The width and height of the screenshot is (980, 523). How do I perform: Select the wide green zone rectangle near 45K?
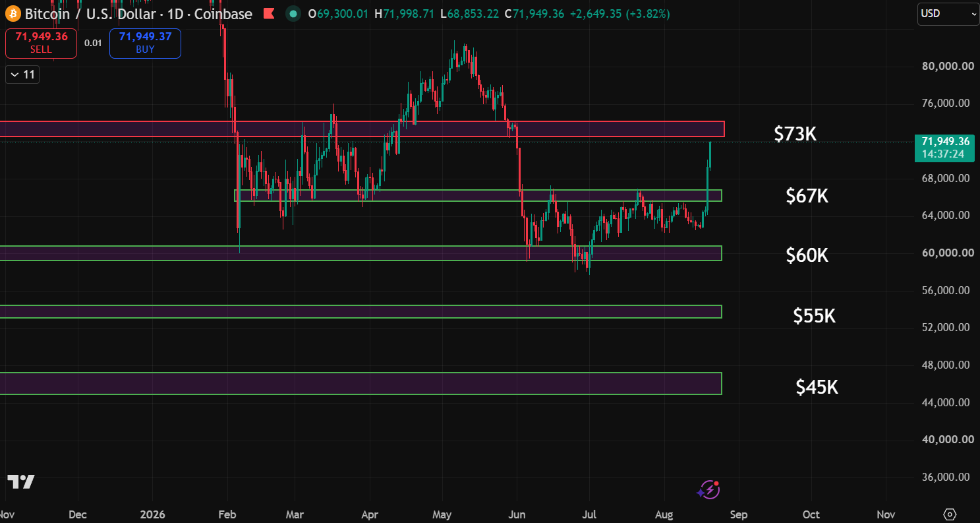(360, 384)
